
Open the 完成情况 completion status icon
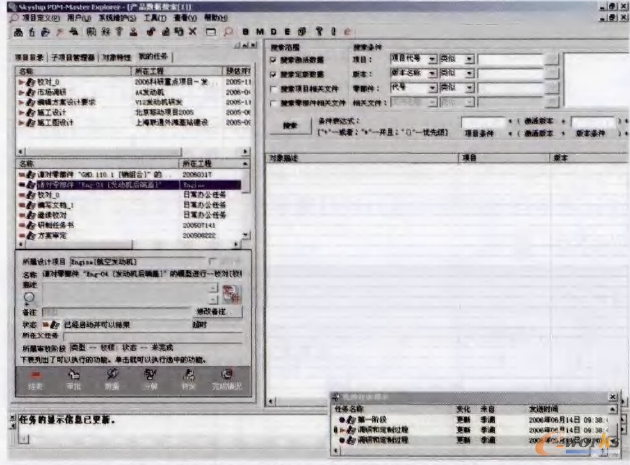click(228, 376)
